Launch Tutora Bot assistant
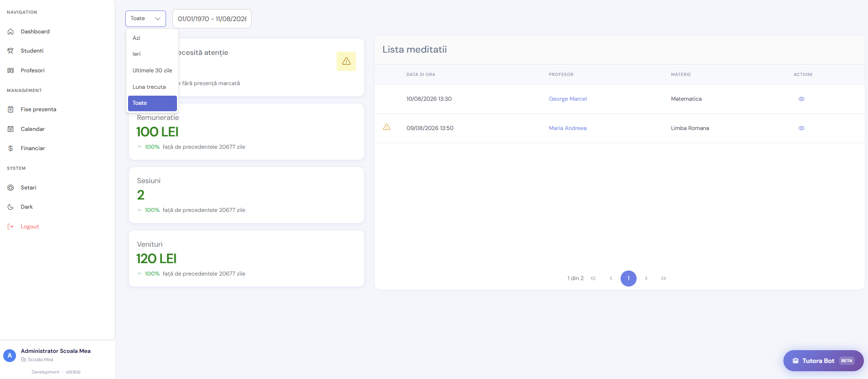The height and width of the screenshot is (379, 868). click(823, 361)
